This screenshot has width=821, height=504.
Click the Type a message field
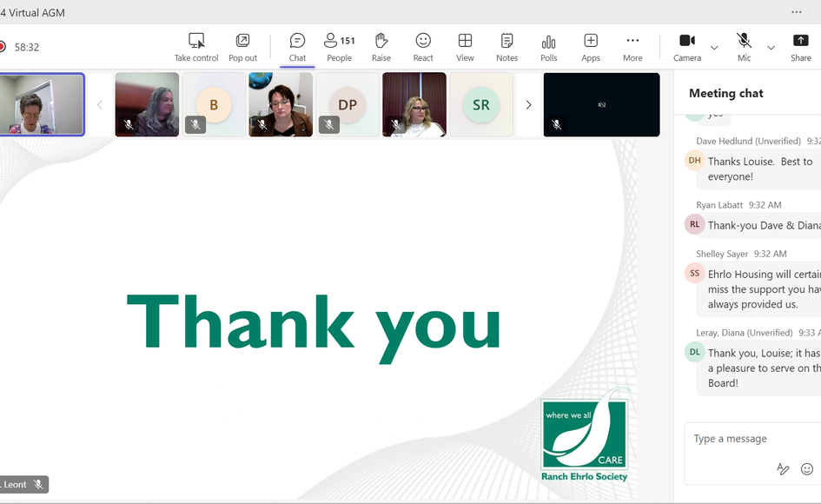(x=747, y=439)
